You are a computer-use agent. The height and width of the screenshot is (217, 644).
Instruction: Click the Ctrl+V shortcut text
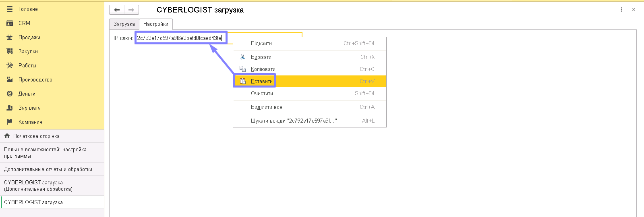(367, 81)
